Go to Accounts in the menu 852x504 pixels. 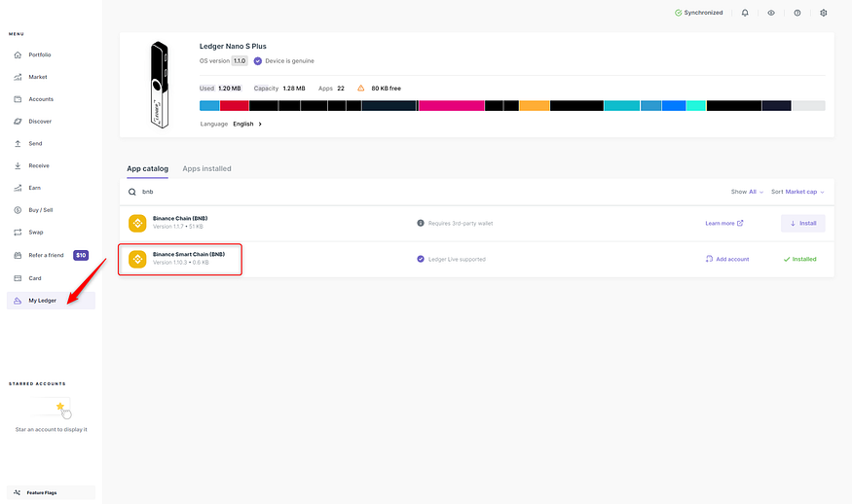pyautogui.click(x=41, y=99)
